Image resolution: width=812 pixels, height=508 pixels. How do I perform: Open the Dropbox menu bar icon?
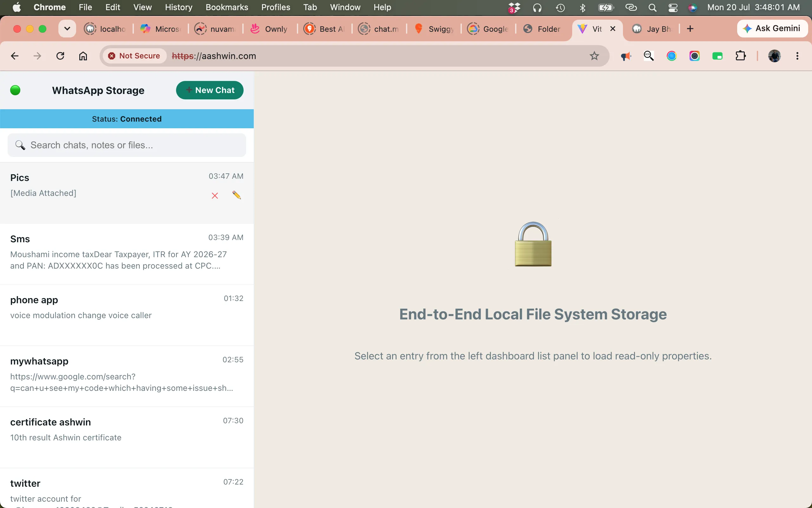tap(514, 7)
